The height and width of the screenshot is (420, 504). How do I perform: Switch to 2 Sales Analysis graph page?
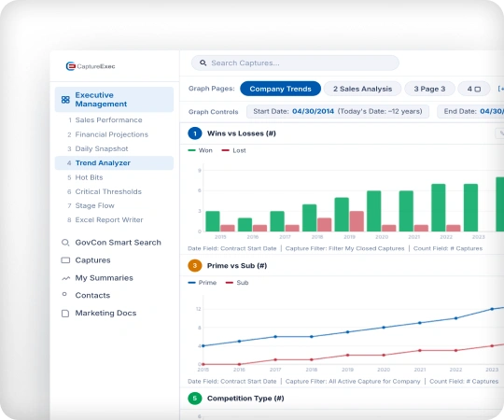[362, 89]
